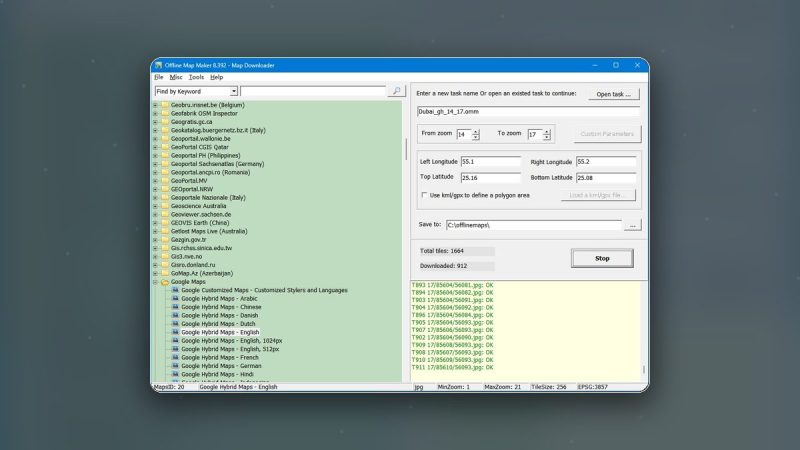Click folder icon of Geogratis.gc.ca

[x=165, y=122]
